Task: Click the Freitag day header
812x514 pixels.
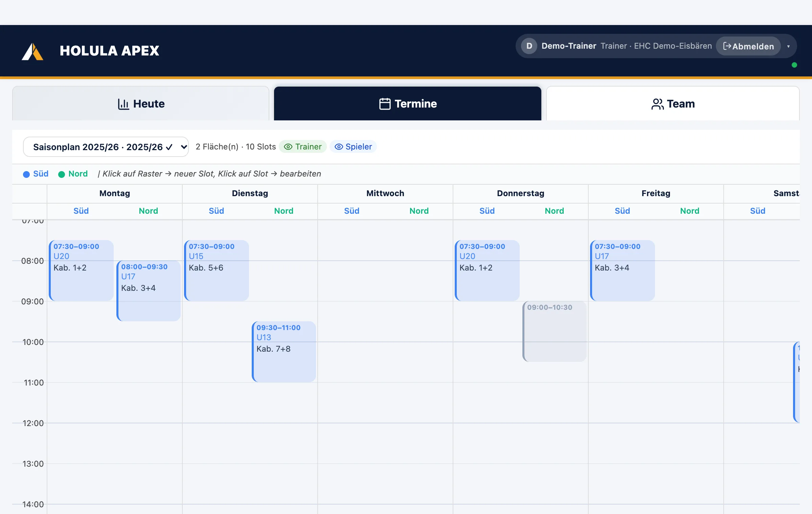Action: click(x=656, y=193)
